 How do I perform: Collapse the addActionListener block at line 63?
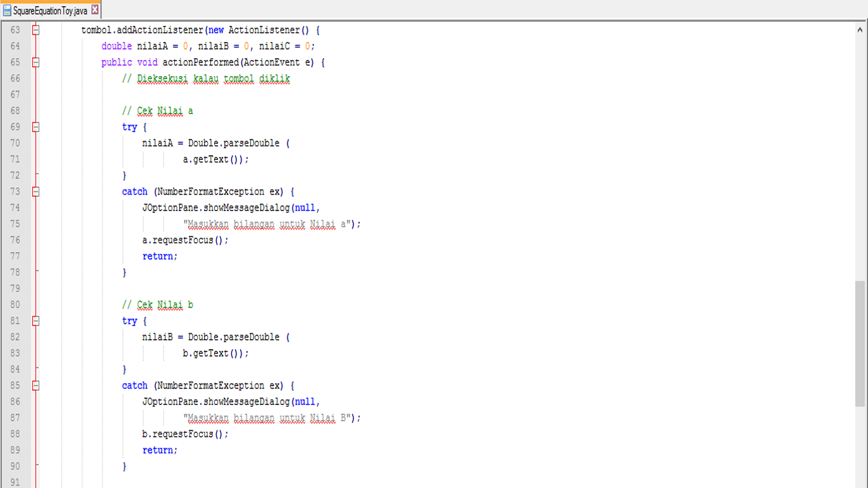pyautogui.click(x=36, y=29)
